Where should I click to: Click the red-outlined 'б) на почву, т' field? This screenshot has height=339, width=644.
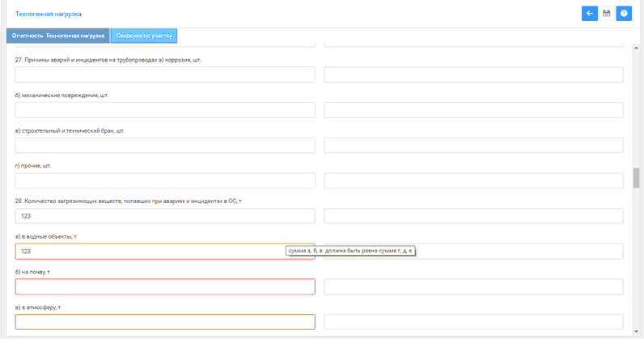point(165,286)
